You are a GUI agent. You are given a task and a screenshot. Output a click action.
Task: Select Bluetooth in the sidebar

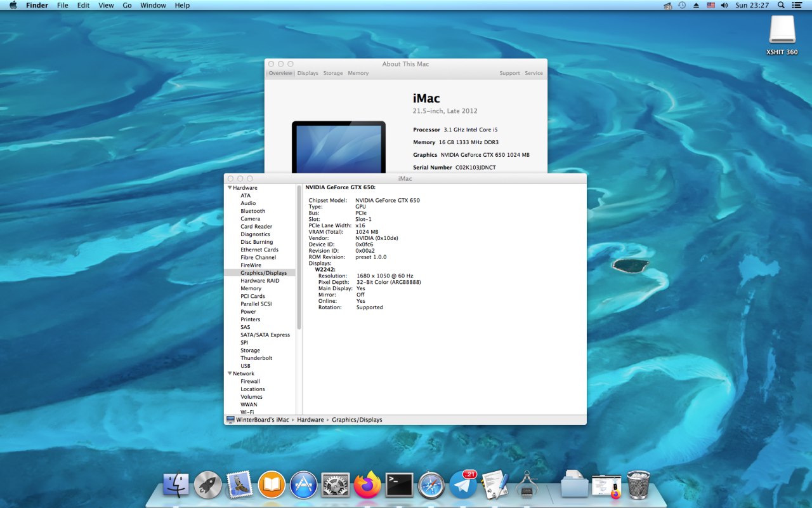[x=252, y=211]
